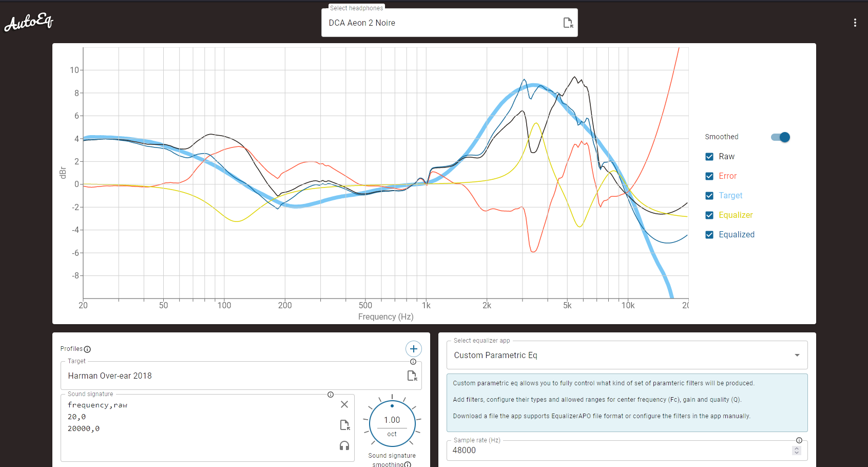Click the headphones icon in sound signature
Viewport: 868px width, 467px height.
344,445
